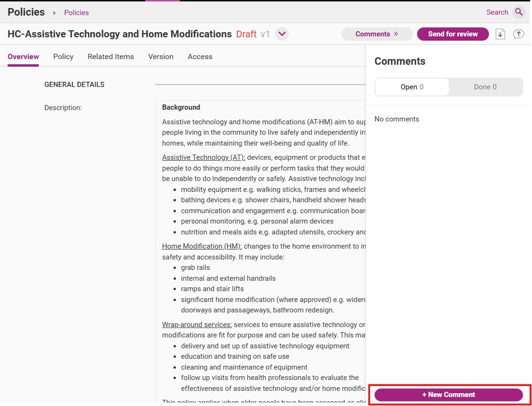Click the Draft status label

[x=246, y=34]
